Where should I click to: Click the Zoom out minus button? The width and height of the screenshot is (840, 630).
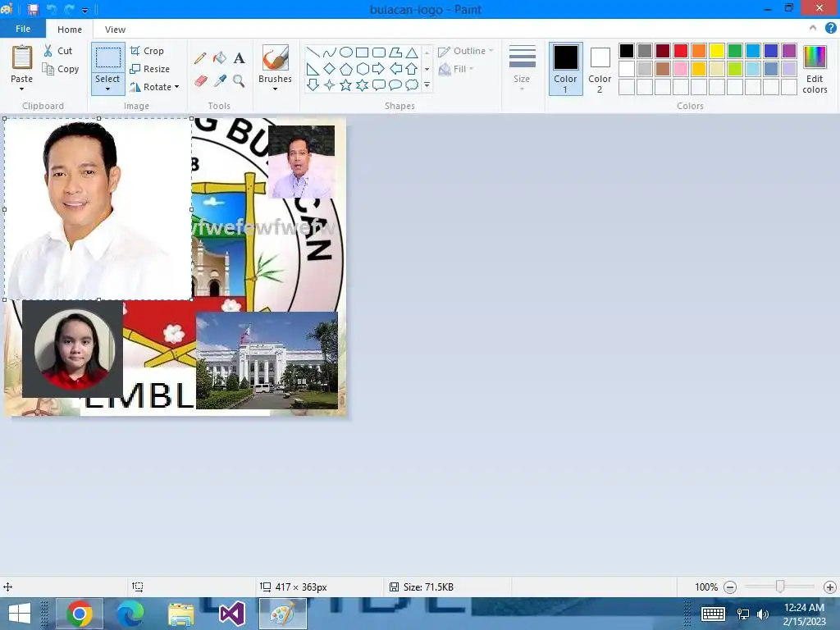tap(729, 587)
